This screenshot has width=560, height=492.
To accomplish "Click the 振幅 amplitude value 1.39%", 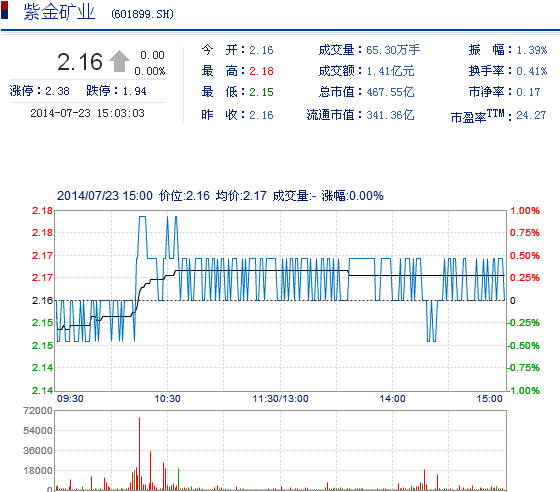I will [x=532, y=50].
